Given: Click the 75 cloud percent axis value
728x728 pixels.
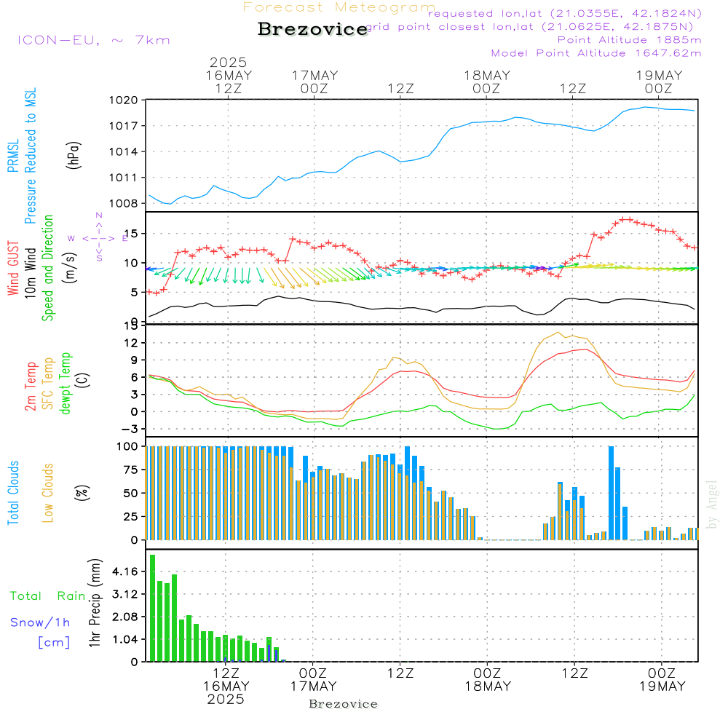Looking at the screenshot, I should point(131,470).
